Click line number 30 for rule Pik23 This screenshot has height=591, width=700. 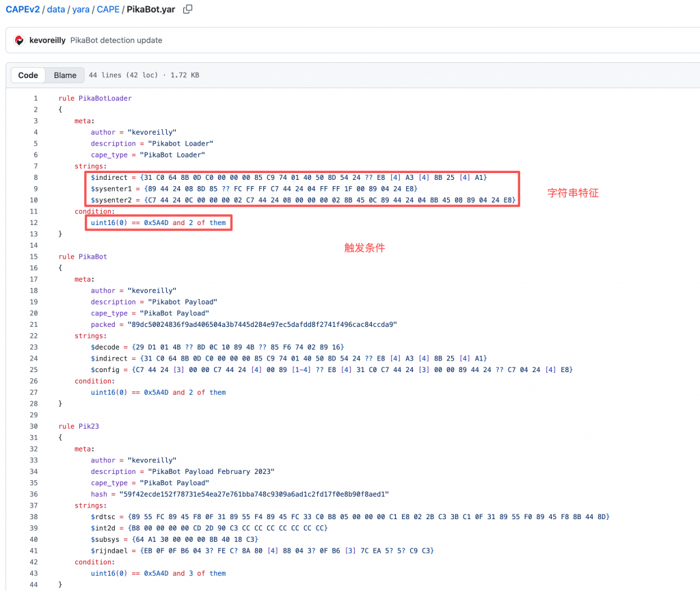coord(34,426)
